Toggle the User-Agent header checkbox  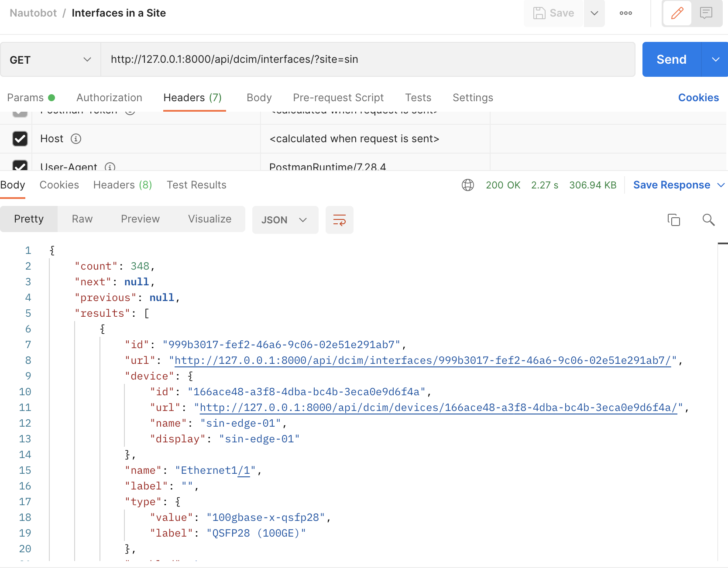pyautogui.click(x=20, y=166)
